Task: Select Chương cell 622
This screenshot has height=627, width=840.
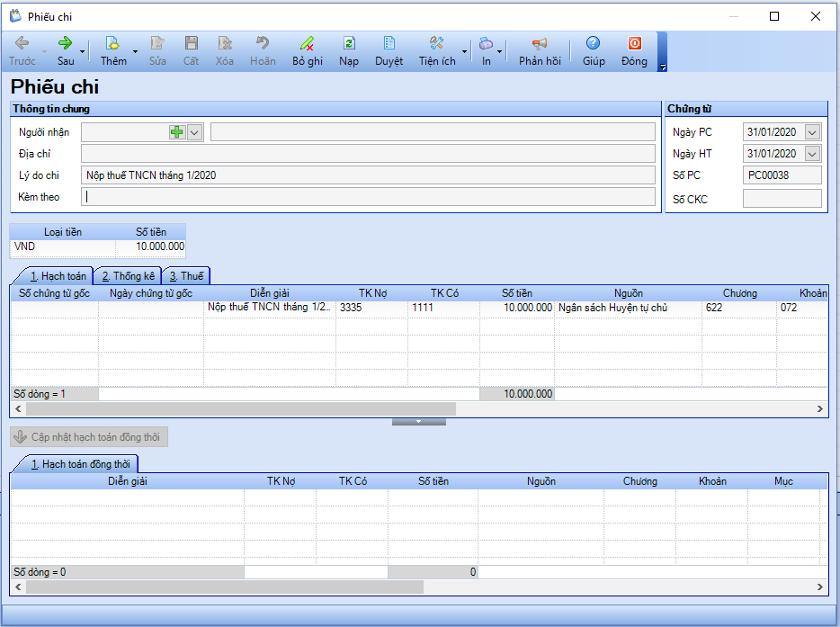Action: point(739,308)
